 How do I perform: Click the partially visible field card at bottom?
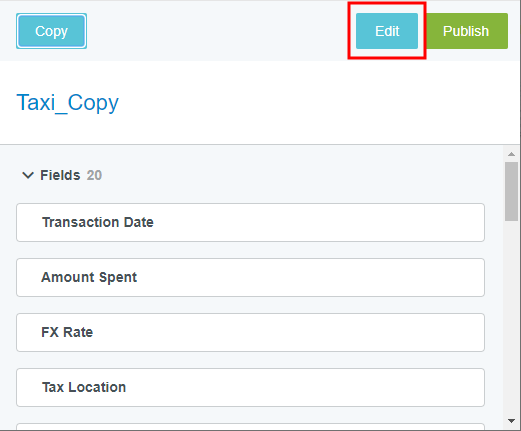coord(250,427)
